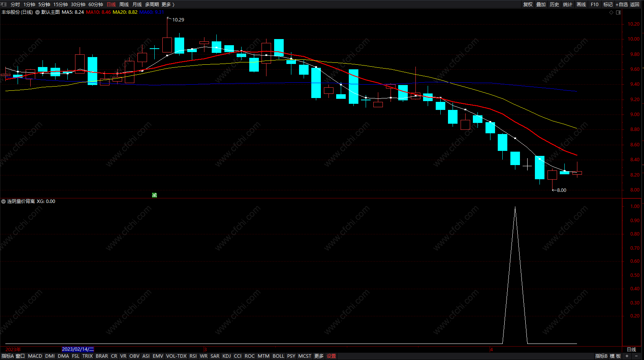Apply the DMA indicator

(x=63, y=356)
